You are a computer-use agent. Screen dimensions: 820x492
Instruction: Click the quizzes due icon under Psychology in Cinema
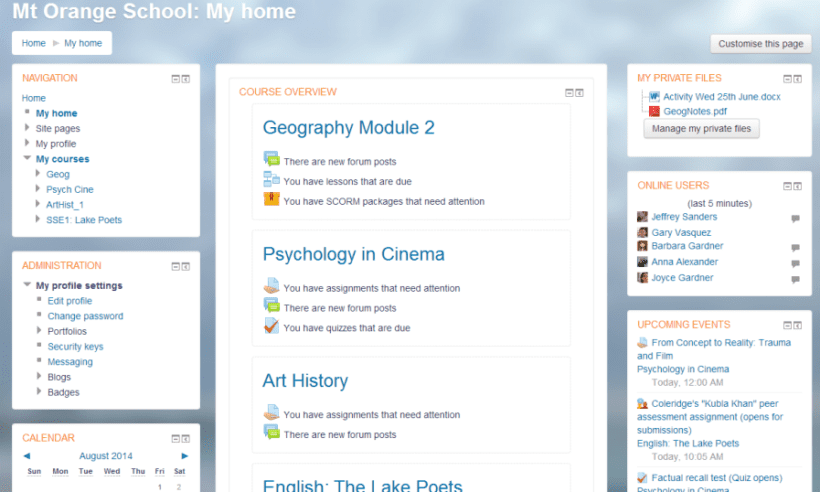click(271, 326)
